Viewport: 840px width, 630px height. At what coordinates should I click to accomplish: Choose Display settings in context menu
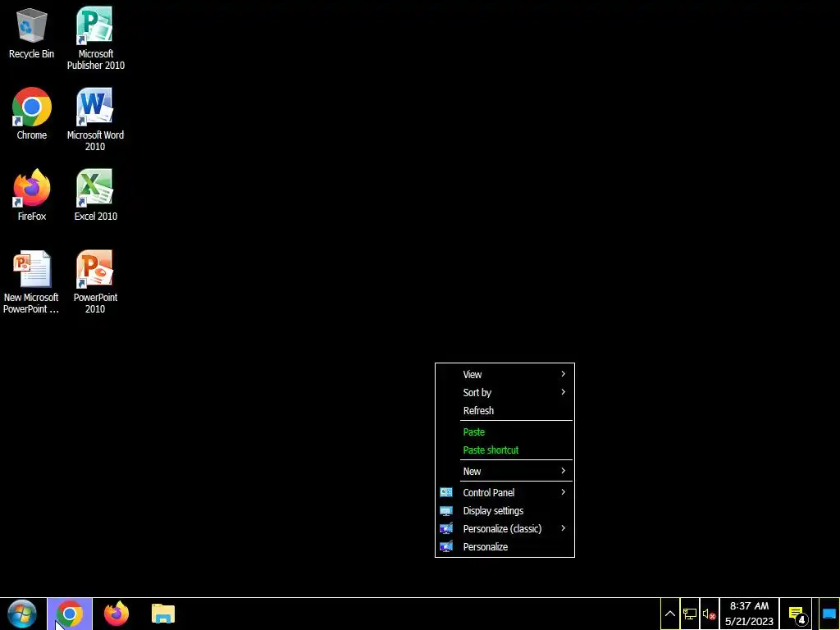pos(504,510)
